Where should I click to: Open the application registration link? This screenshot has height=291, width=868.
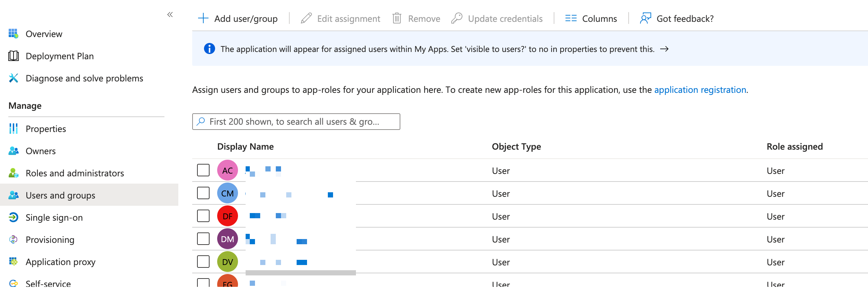[x=700, y=90]
